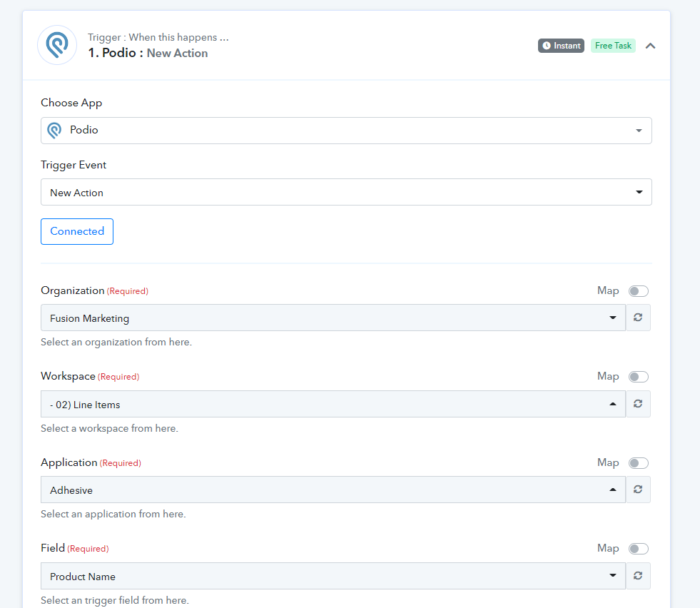Click 'Select an application from here.' hint

(113, 515)
